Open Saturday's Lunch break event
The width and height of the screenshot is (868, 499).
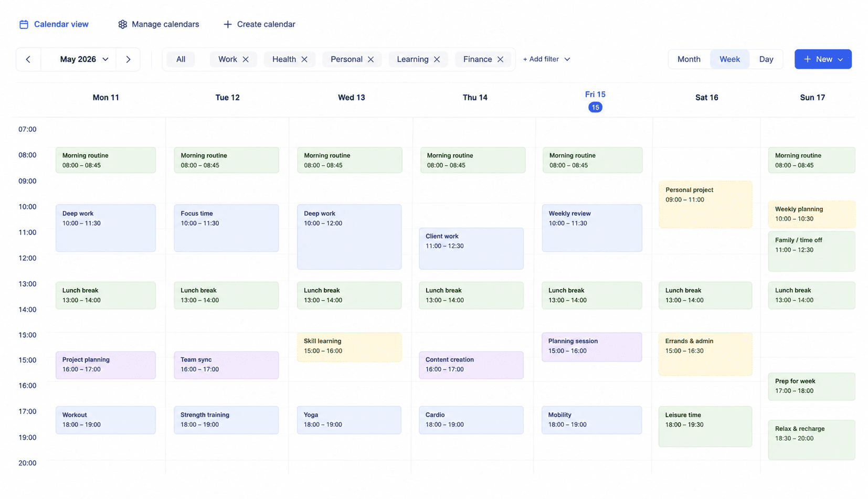pyautogui.click(x=705, y=295)
